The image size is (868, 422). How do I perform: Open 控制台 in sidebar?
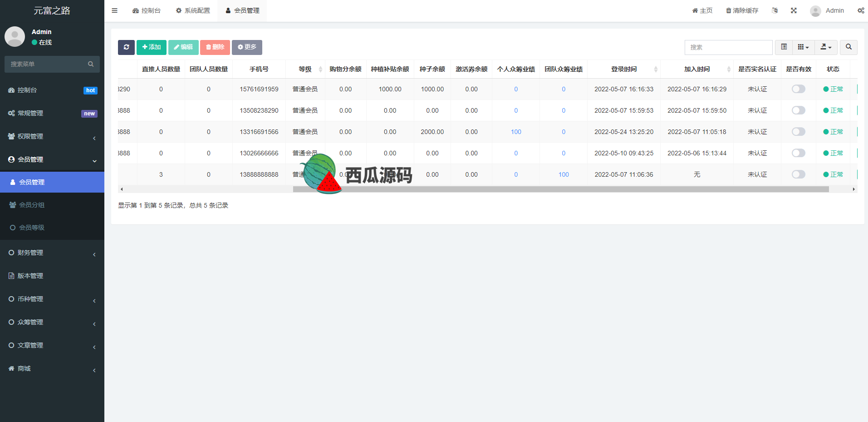(52, 90)
